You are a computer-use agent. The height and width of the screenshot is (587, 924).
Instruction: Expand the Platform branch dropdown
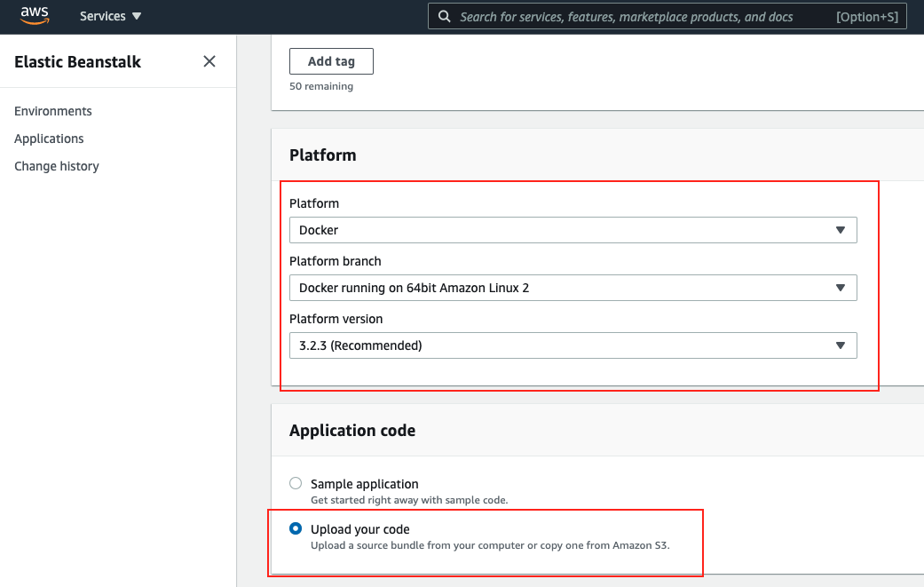(573, 288)
